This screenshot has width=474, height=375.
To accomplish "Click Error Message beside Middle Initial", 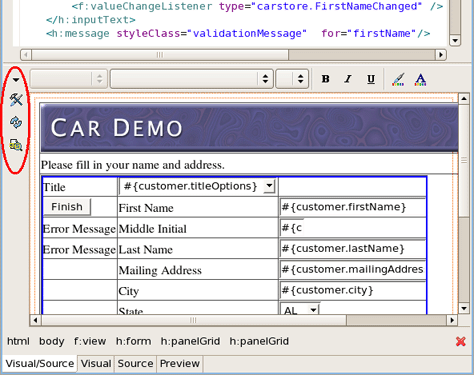I will click(79, 229).
